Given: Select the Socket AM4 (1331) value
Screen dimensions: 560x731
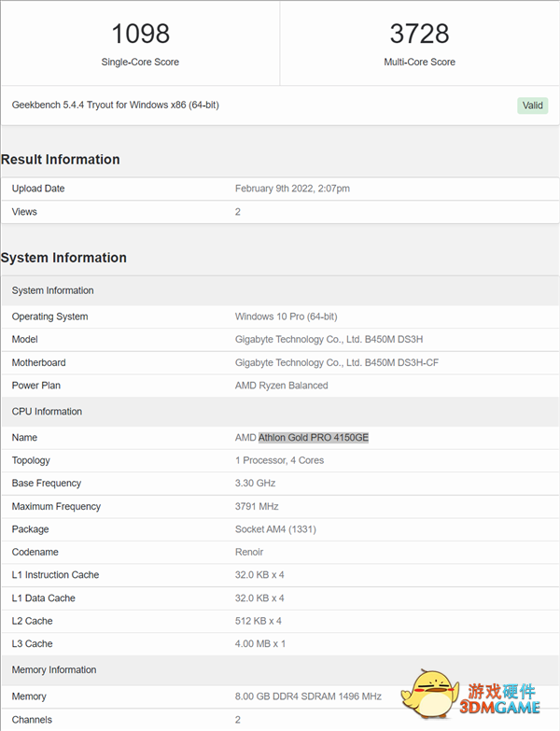Looking at the screenshot, I should pos(275,529).
